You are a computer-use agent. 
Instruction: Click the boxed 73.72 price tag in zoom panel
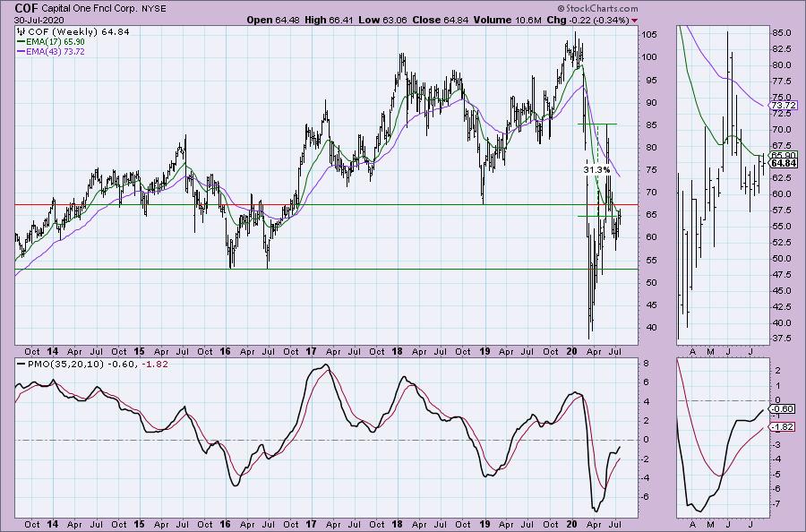pyautogui.click(x=784, y=106)
